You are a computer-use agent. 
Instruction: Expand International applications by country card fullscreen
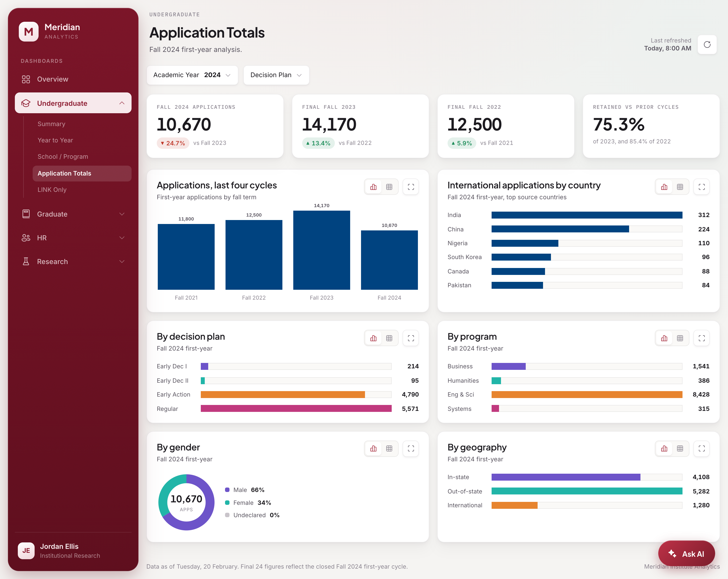coord(702,187)
